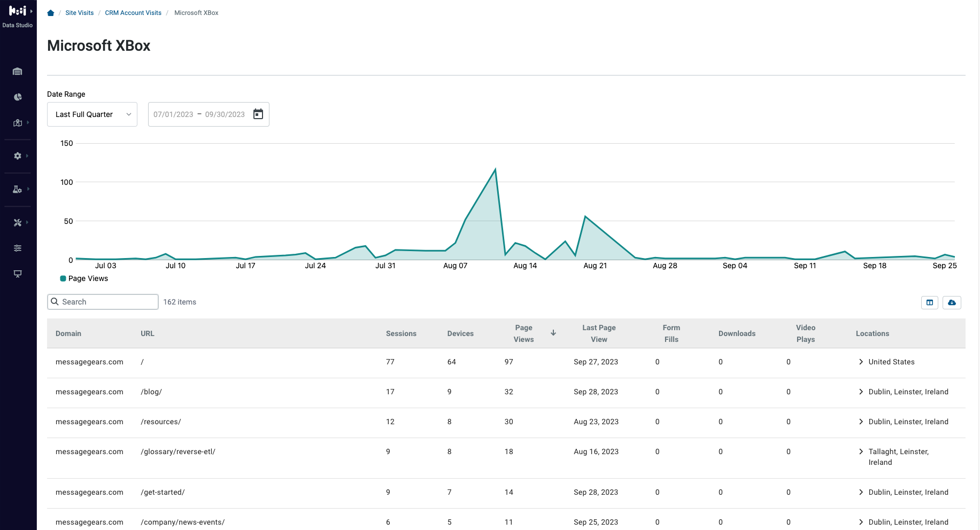Expand locations for the /resources/ row

[x=861, y=422]
